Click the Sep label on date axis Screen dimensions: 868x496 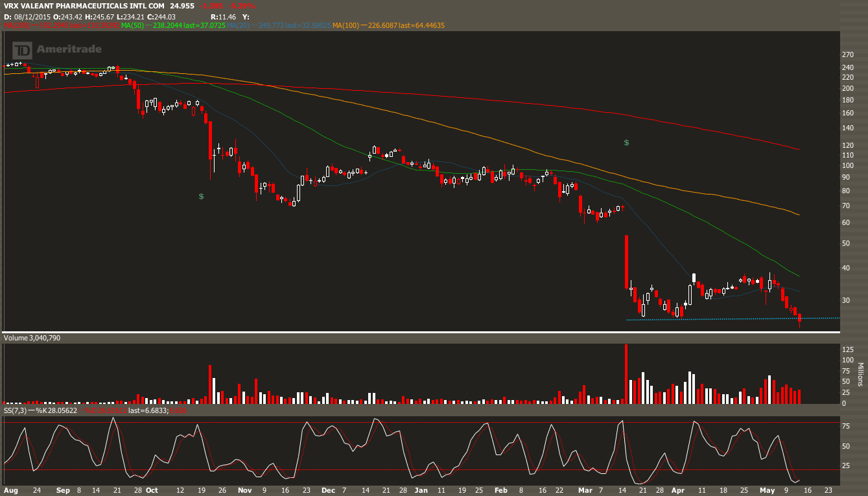63,490
